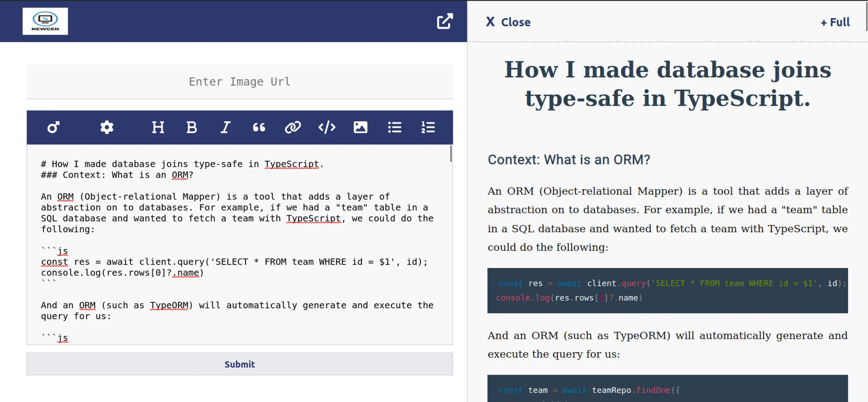Close the preview panel
The image size is (868, 402).
tap(508, 22)
